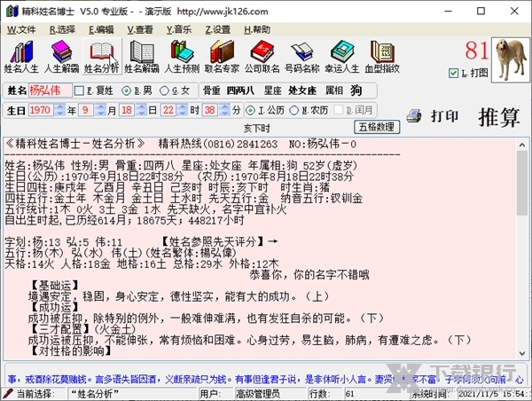Open the Y.音乐 menu
Image resolution: width=532 pixels, height=401 pixels.
pos(179,30)
